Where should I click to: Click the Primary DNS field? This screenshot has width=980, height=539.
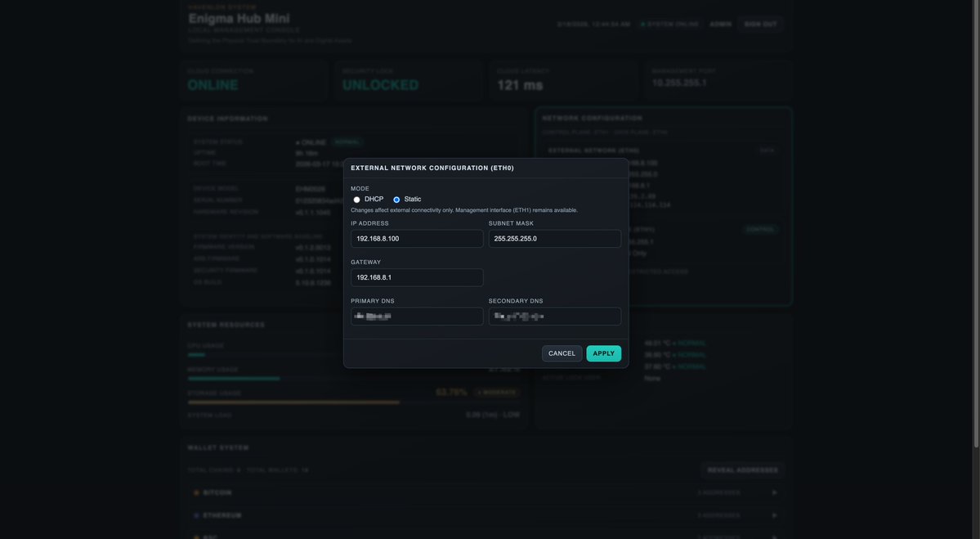417,317
